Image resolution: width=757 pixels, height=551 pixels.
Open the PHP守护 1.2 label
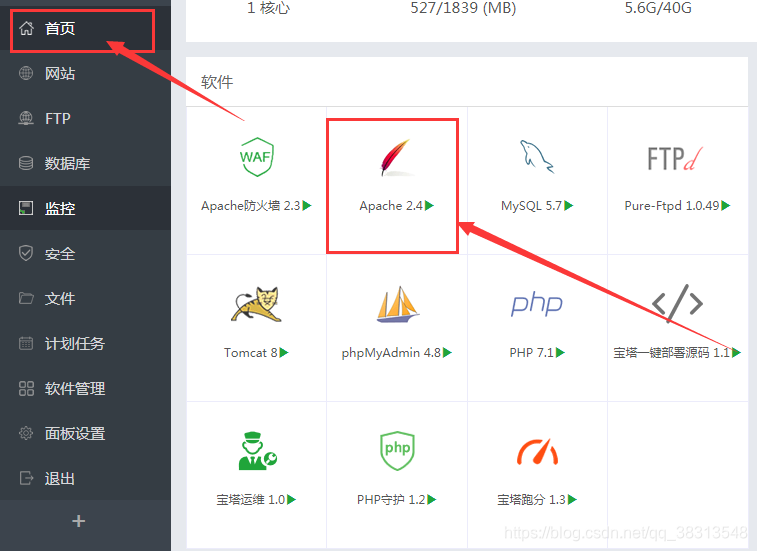click(391, 499)
